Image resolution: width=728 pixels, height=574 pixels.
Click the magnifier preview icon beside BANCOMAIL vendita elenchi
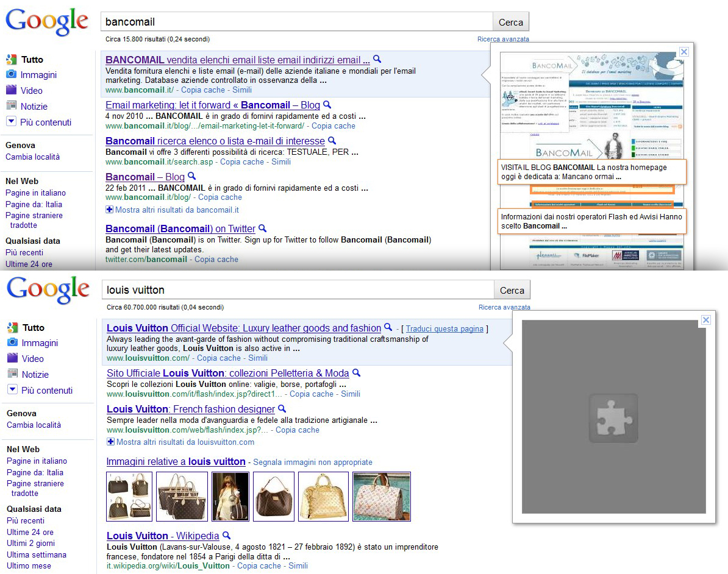click(377, 59)
